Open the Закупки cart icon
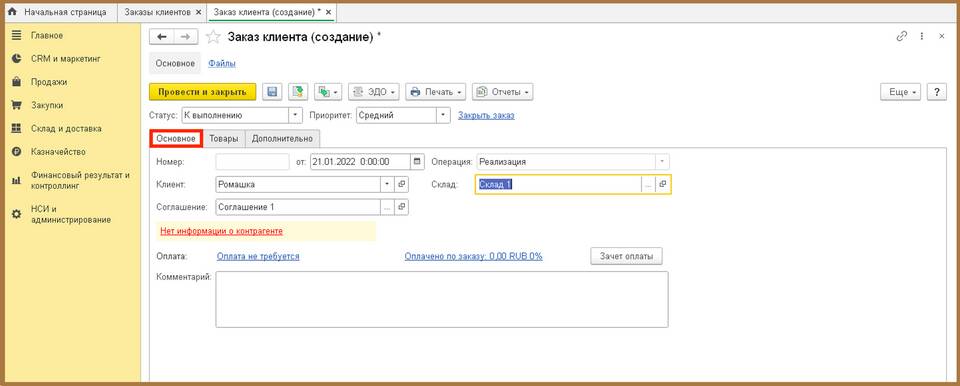The width and height of the screenshot is (960, 386). pyautogui.click(x=17, y=105)
